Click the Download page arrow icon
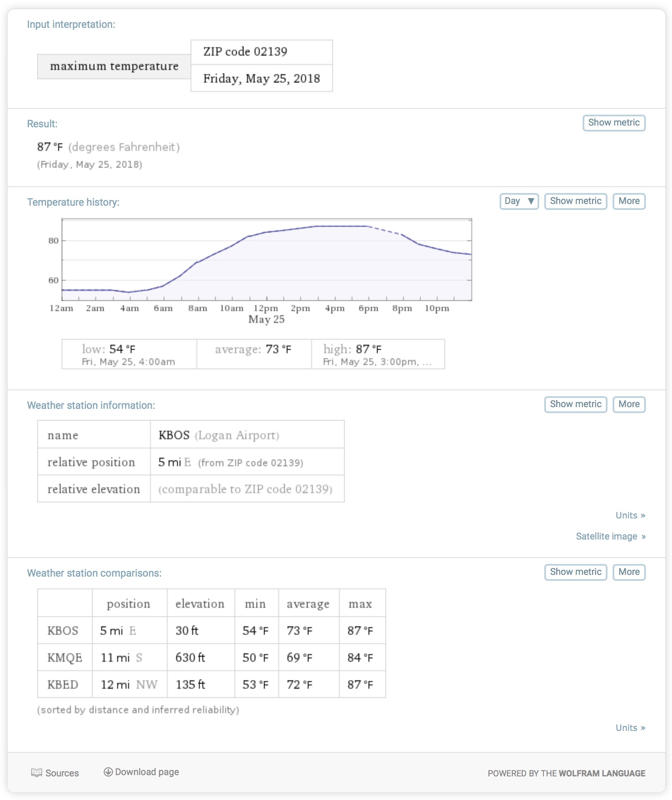The image size is (672, 800). pos(108,771)
